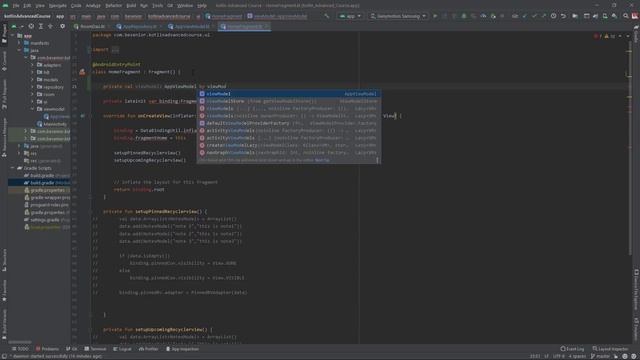Switch to the AppViewModel.kt editor tab

[191, 27]
